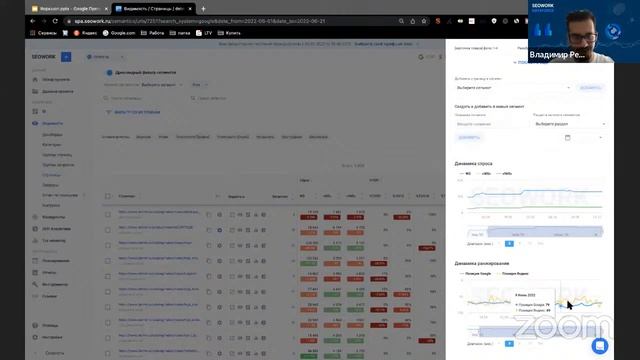The width and height of the screenshot is (640, 360).
Task: Toggle the WS series in demand chart legend
Action: tap(465, 173)
